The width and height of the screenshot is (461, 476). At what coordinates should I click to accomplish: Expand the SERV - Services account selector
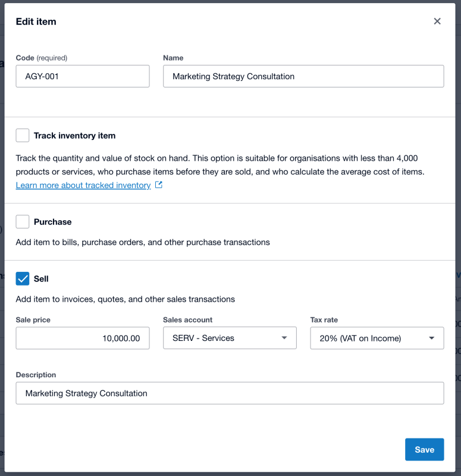click(230, 338)
